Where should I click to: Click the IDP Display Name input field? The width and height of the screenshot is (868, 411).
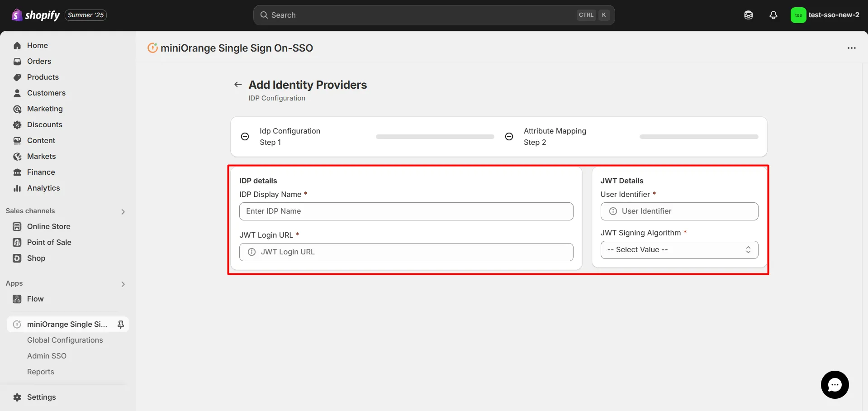(x=406, y=211)
